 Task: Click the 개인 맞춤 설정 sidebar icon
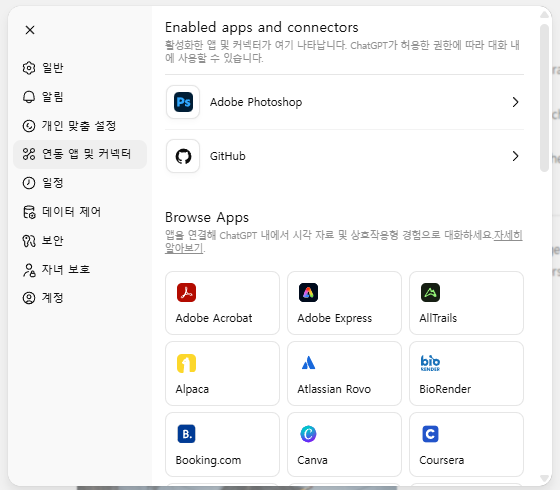coord(29,126)
